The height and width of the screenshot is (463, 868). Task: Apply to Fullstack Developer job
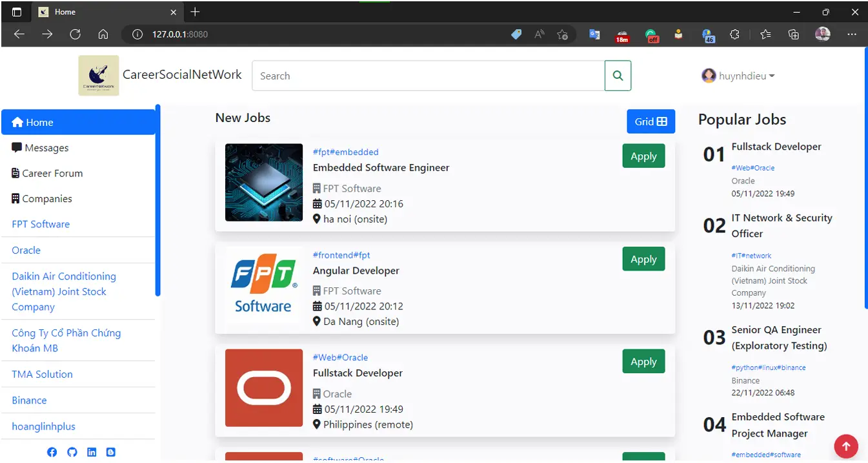tap(643, 362)
